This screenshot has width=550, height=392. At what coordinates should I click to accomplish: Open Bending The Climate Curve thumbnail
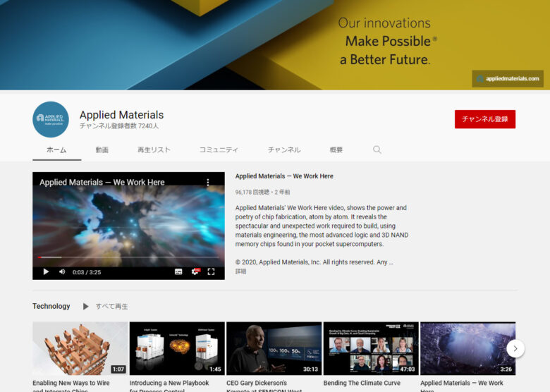click(x=371, y=348)
